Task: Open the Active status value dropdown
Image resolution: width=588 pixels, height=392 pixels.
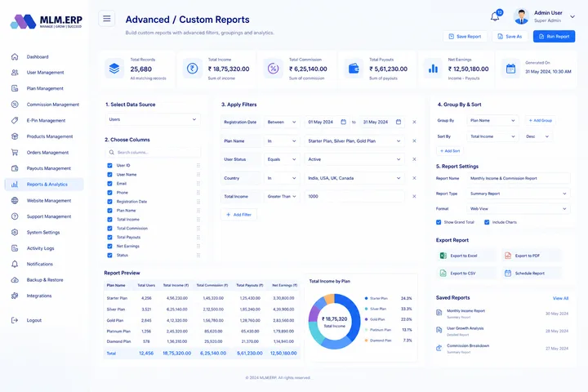Action: [x=354, y=159]
